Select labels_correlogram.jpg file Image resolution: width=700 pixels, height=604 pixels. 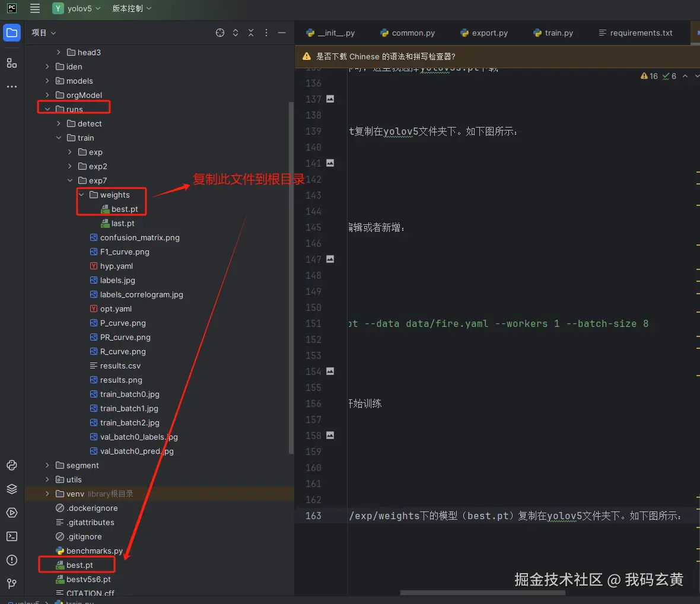pyautogui.click(x=136, y=295)
